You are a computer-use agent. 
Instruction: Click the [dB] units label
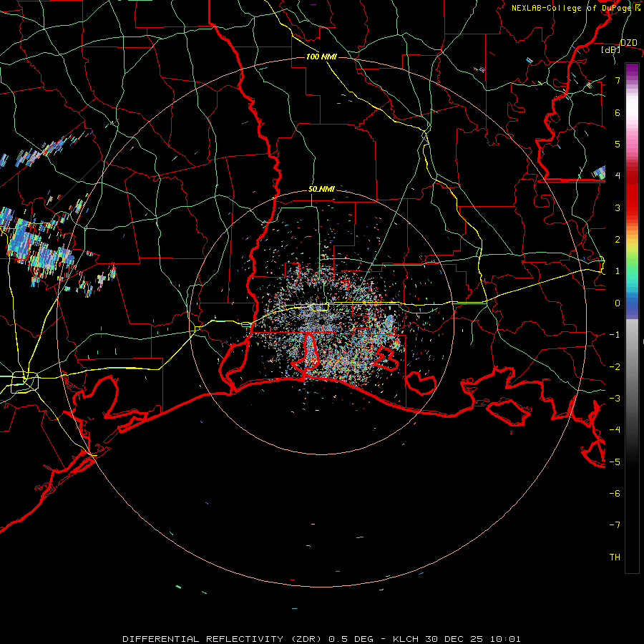tap(610, 49)
